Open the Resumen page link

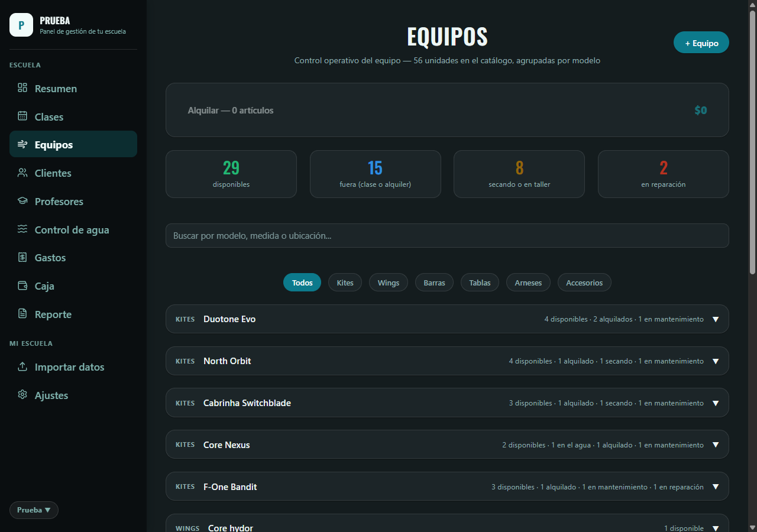[73, 88]
